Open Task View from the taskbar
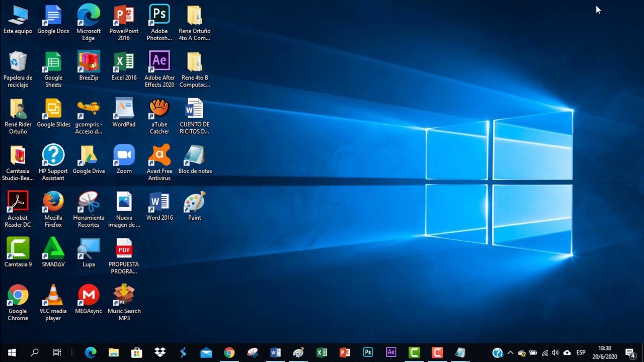This screenshot has height=362, width=644. click(57, 352)
